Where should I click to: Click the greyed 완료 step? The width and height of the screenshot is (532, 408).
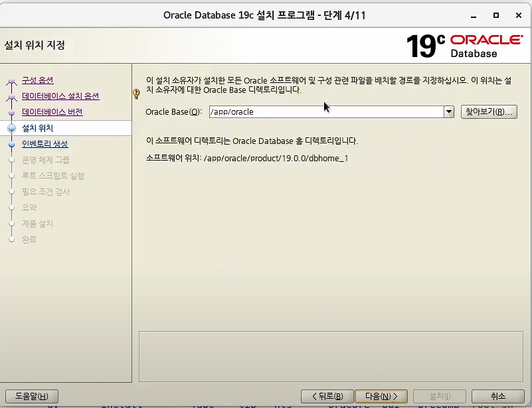tap(29, 239)
